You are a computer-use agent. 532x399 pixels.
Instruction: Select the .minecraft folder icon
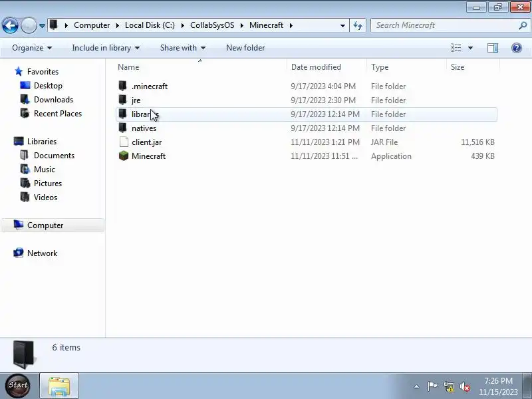tap(123, 86)
